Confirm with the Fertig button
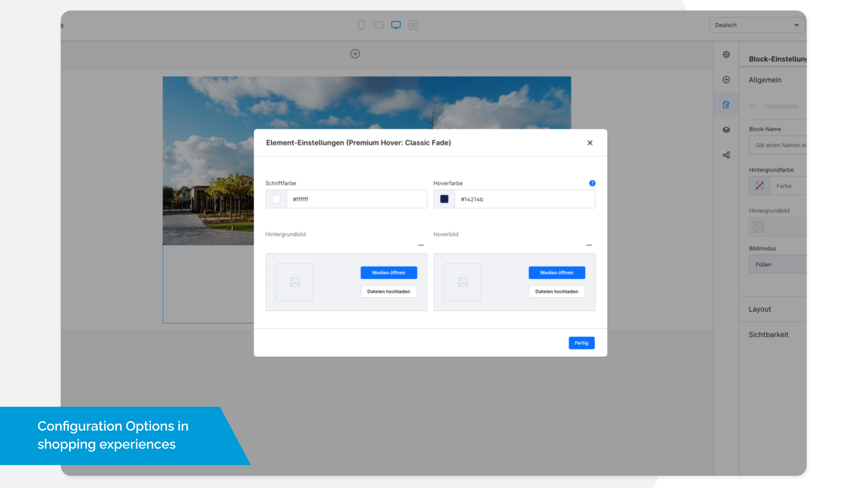Viewport: 868px width, 488px height. [581, 343]
